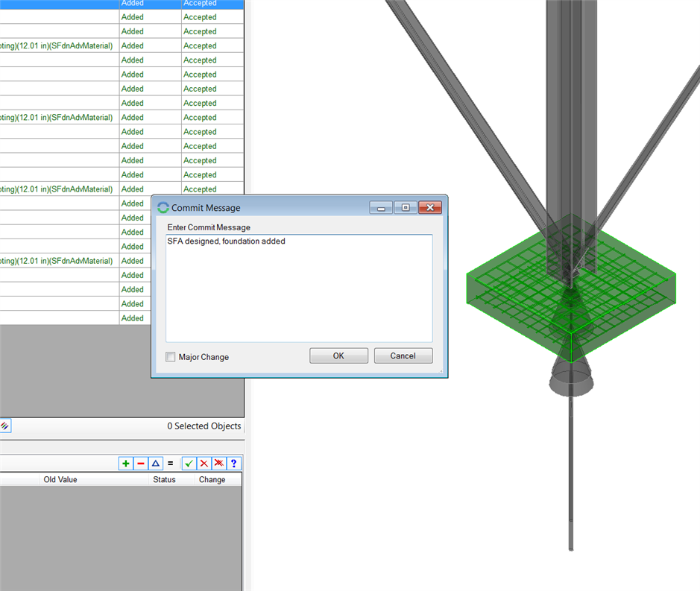This screenshot has height=591, width=700.
Task: Click the colored diagonal lines icon
Action: tap(5, 426)
